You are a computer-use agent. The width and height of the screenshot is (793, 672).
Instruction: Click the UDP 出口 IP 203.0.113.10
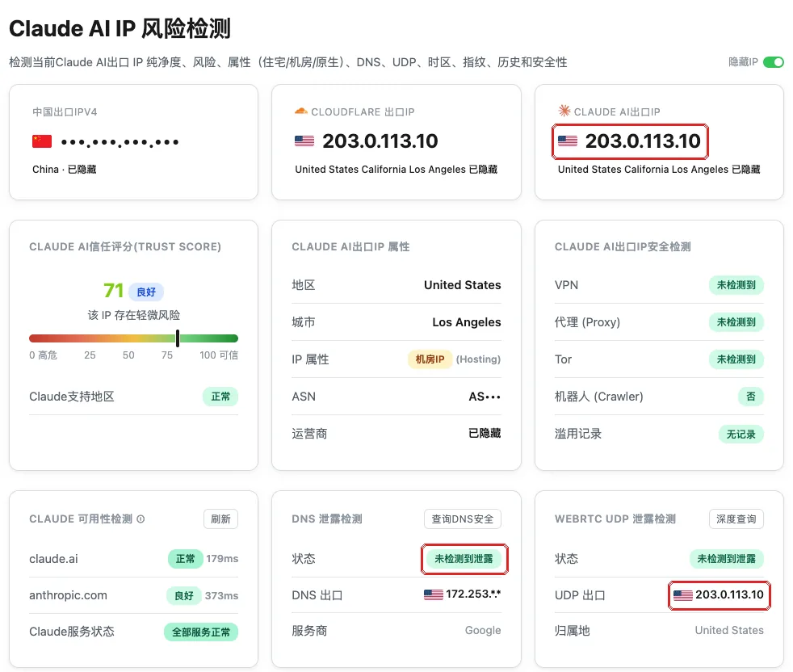pyautogui.click(x=729, y=594)
